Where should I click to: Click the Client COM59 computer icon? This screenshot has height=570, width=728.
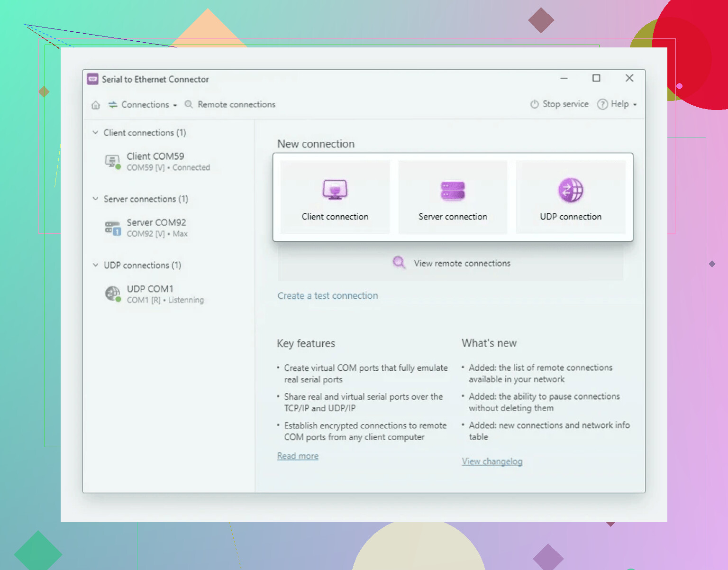[x=112, y=161]
